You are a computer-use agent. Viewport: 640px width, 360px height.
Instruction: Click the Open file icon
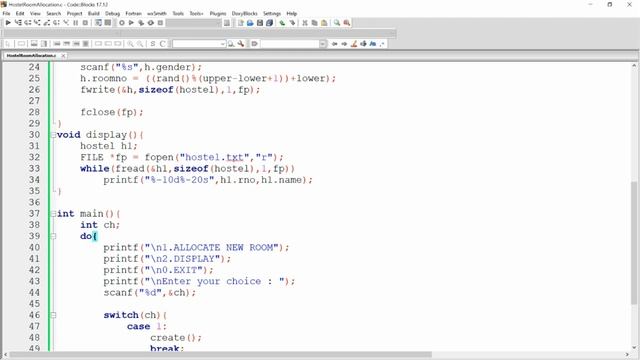click(250, 23)
